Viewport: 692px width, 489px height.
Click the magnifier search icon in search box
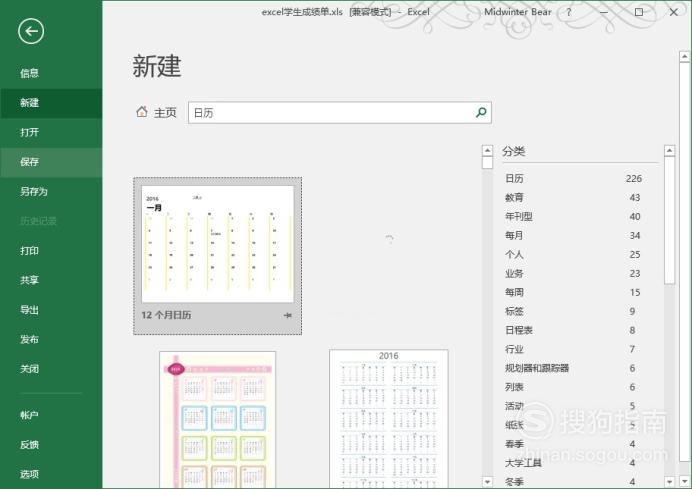481,112
